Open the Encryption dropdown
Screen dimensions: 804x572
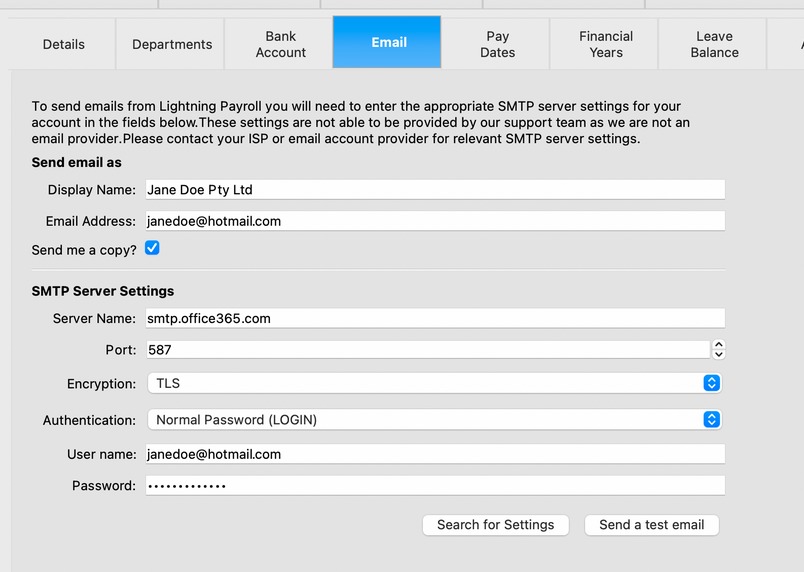[x=435, y=383]
